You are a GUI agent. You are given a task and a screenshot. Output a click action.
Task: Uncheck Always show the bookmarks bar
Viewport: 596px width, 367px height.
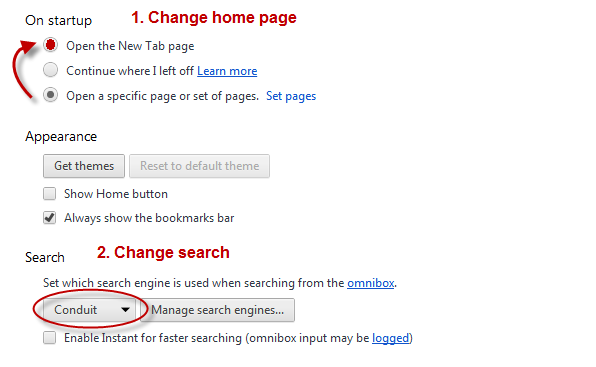pyautogui.click(x=49, y=218)
